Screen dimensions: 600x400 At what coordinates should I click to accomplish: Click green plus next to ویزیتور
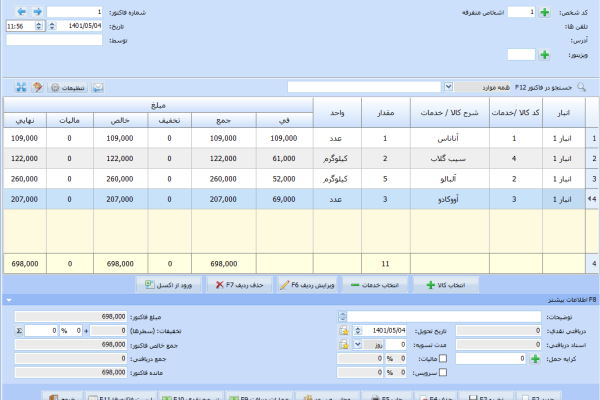point(545,55)
